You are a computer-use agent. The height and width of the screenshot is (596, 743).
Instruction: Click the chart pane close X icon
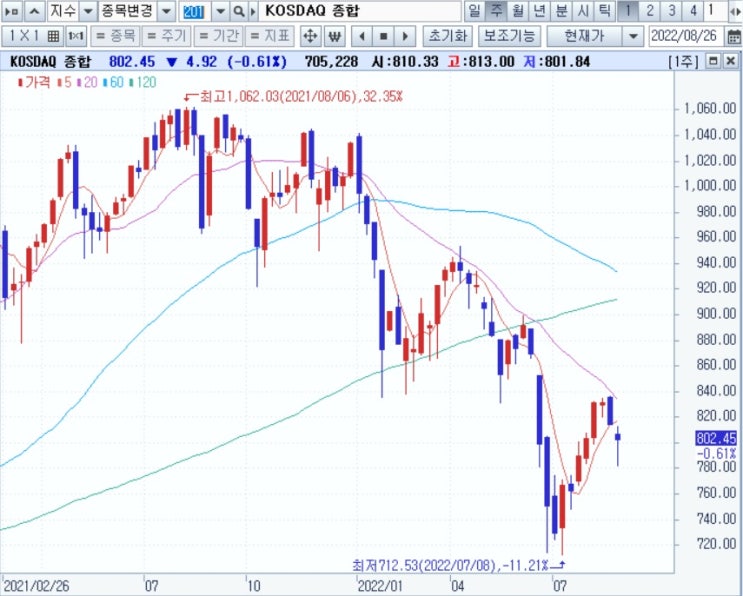point(730,61)
